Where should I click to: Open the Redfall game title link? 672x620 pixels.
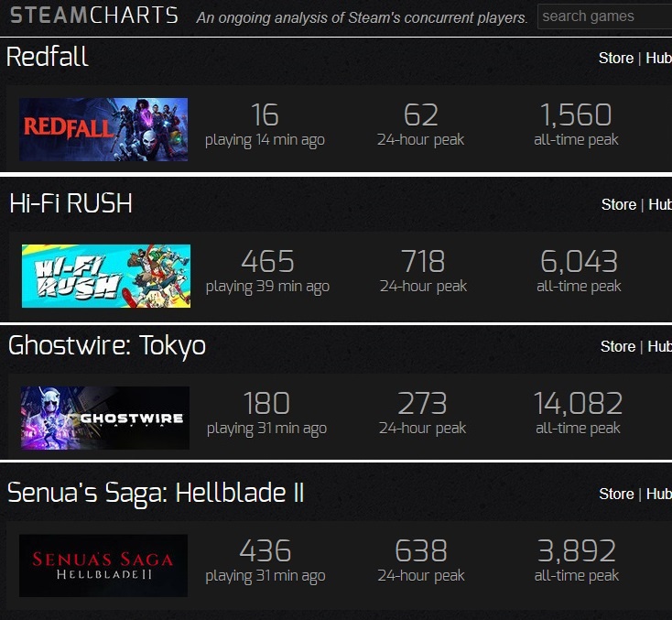click(x=48, y=57)
